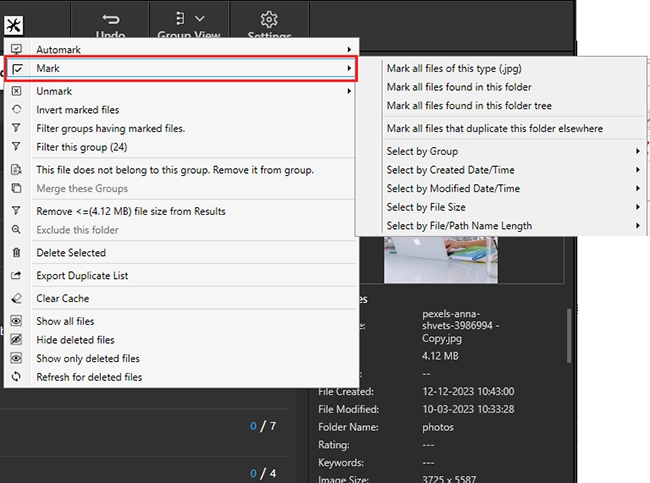Viewport: 650px width, 483px height.
Task: Click the remove-from-group document icon
Action: click(16, 170)
